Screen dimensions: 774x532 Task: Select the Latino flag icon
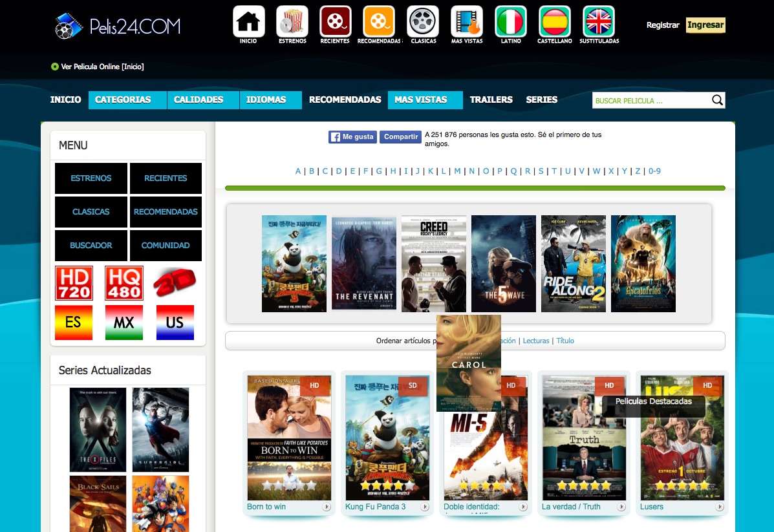click(511, 22)
